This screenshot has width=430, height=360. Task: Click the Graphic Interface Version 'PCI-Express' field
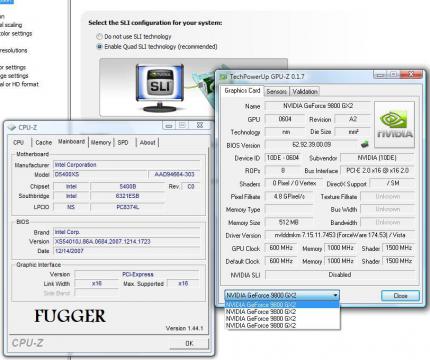point(137,274)
